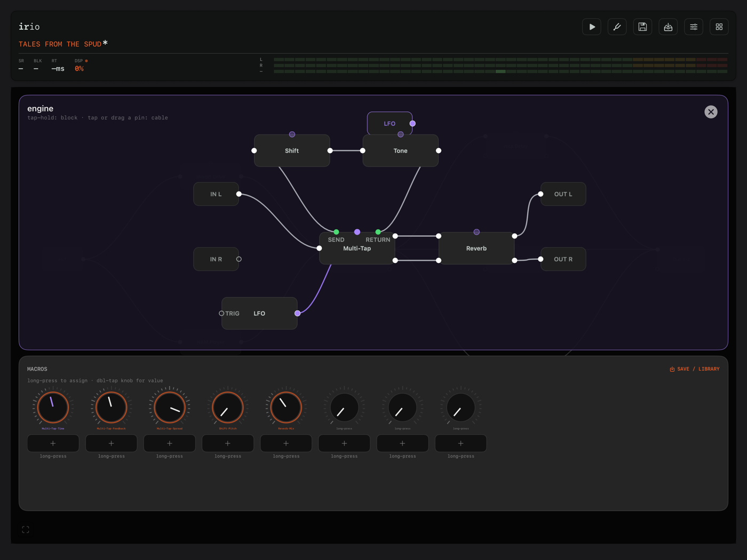This screenshot has width=747, height=560.
Task: Toggle fullscreen with the corner brackets icon
Action: (x=26, y=530)
